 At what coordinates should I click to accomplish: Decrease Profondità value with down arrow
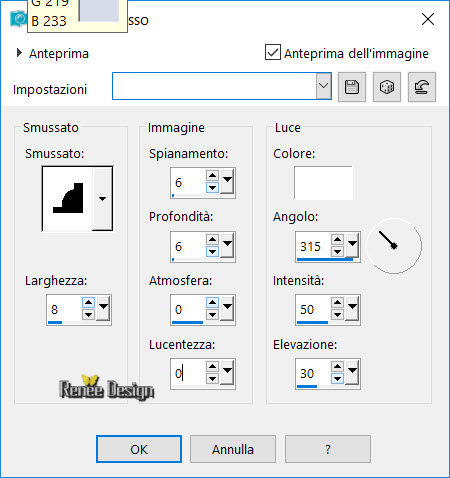[x=212, y=251]
